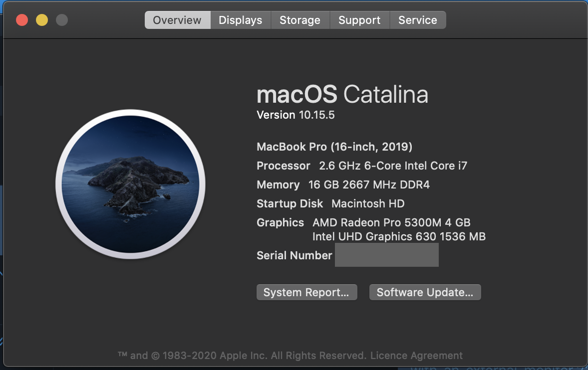Click the Startup Disk Macintosh HD entry
This screenshot has width=588, height=370.
point(330,203)
